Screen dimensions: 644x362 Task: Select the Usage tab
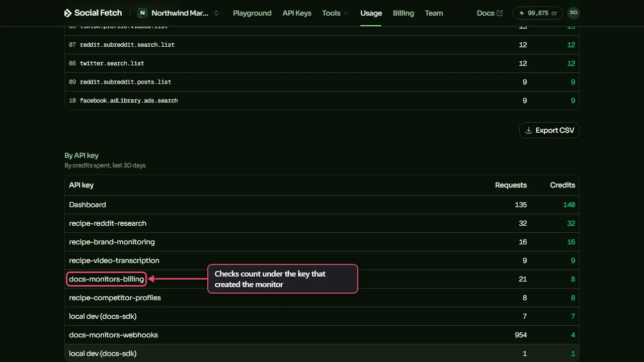coord(371,13)
